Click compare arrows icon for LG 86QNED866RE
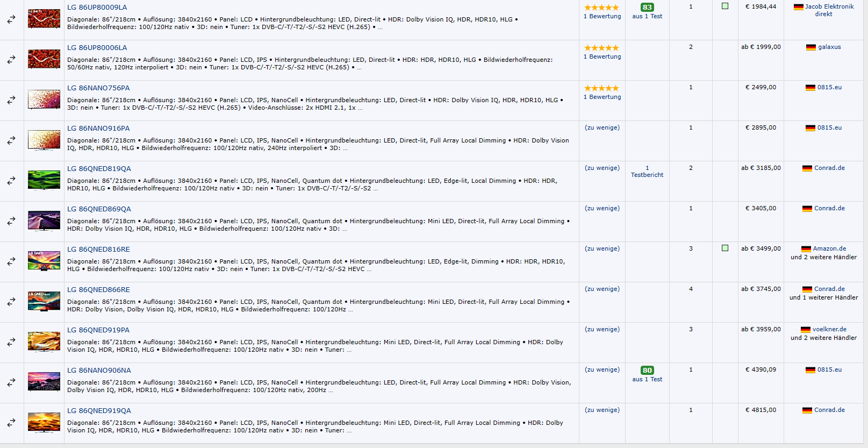This screenshot has width=868, height=448. 11,302
